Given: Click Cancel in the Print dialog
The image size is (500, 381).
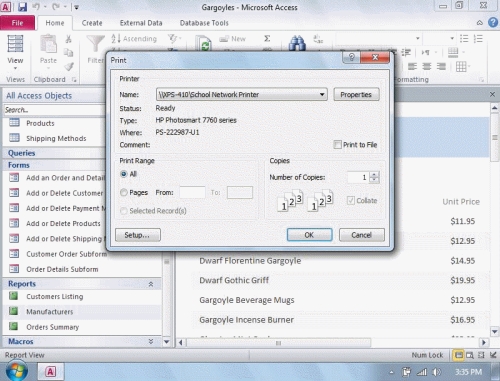Looking at the screenshot, I should 362,235.
